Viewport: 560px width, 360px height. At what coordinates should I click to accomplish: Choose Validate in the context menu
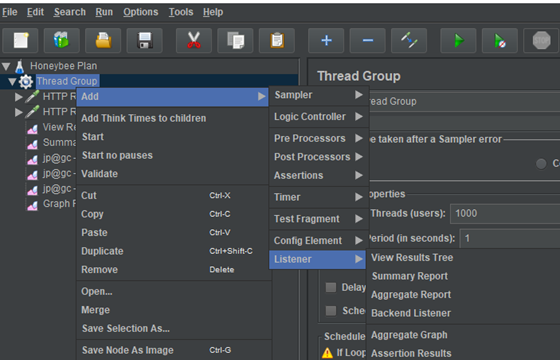pyautogui.click(x=172, y=174)
